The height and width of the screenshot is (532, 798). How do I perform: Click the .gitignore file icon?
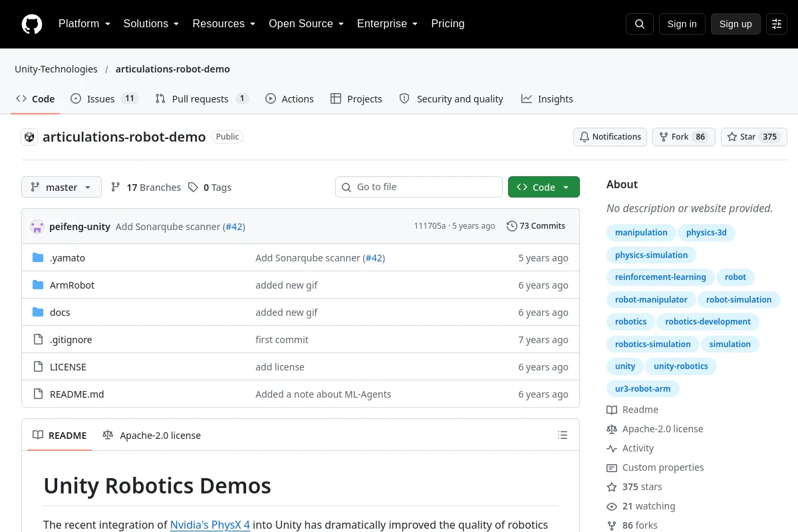tap(38, 339)
